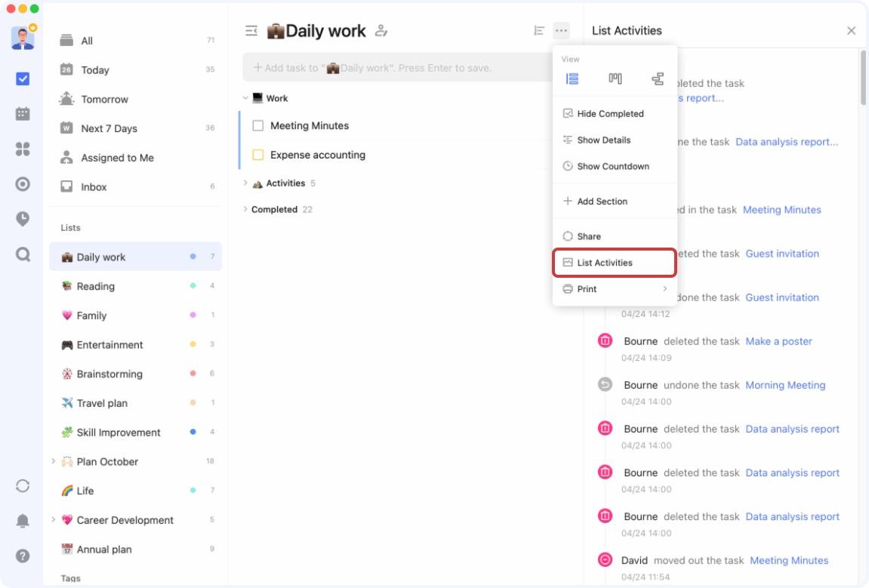The width and height of the screenshot is (869, 588).
Task: Click the sync icon at bottom left
Action: pos(22,486)
